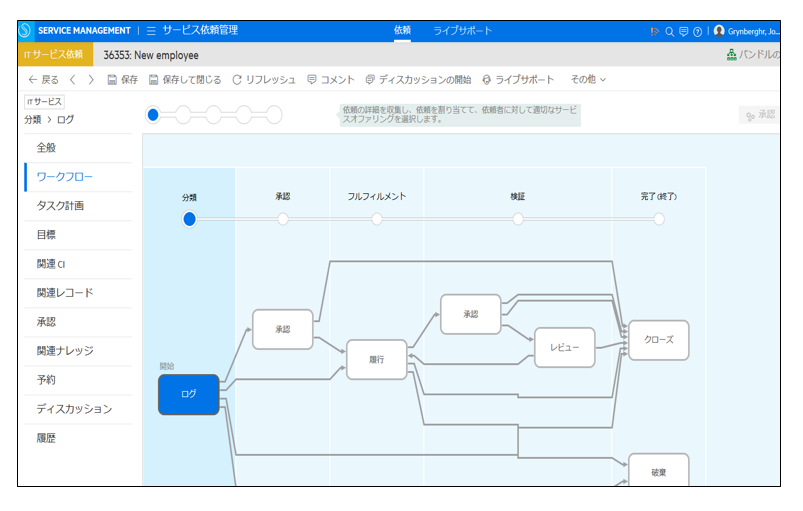Click the リフレッシュ refresh button

click(264, 79)
